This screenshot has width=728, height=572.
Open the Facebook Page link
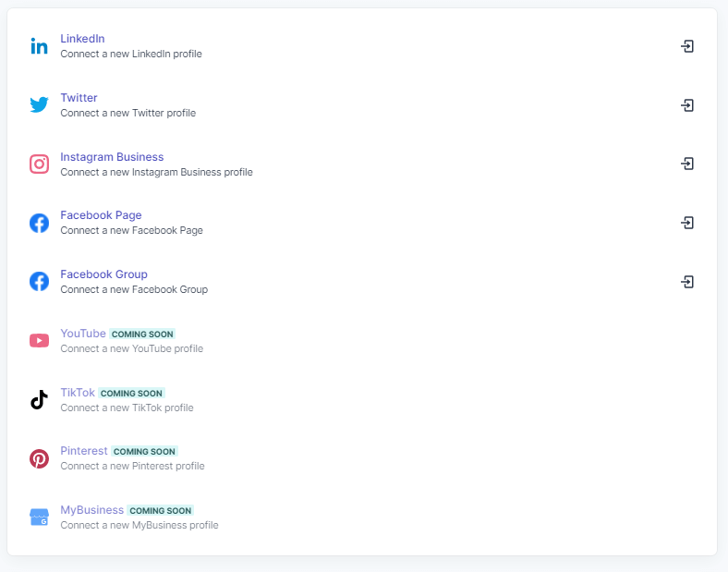(x=101, y=215)
